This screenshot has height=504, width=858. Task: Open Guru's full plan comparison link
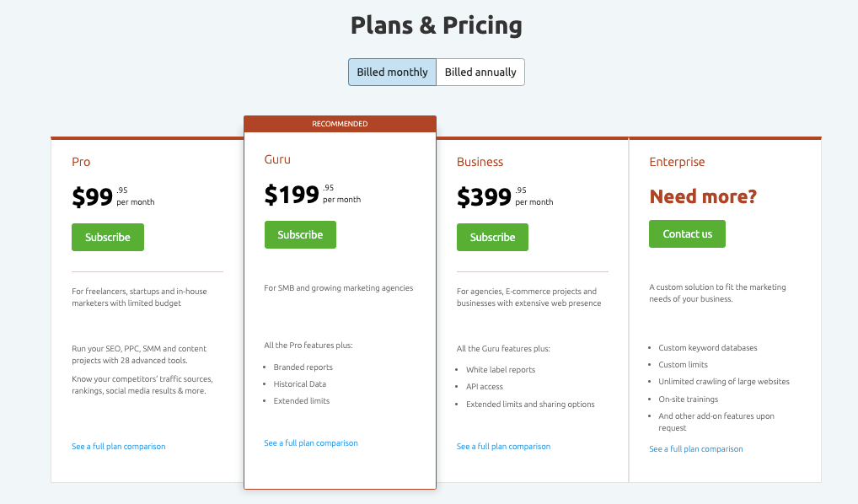[311, 443]
